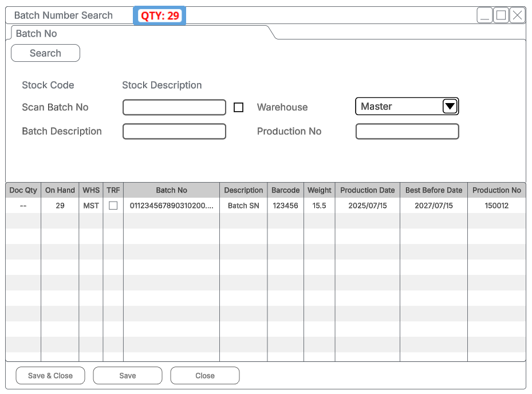Focus the Batch Description text field
The height and width of the screenshot is (394, 532).
(x=174, y=132)
